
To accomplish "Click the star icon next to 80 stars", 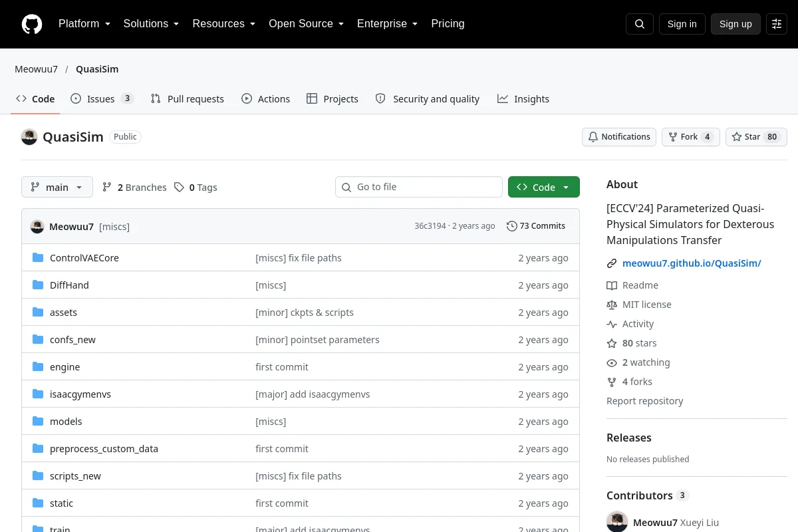I will [x=612, y=343].
